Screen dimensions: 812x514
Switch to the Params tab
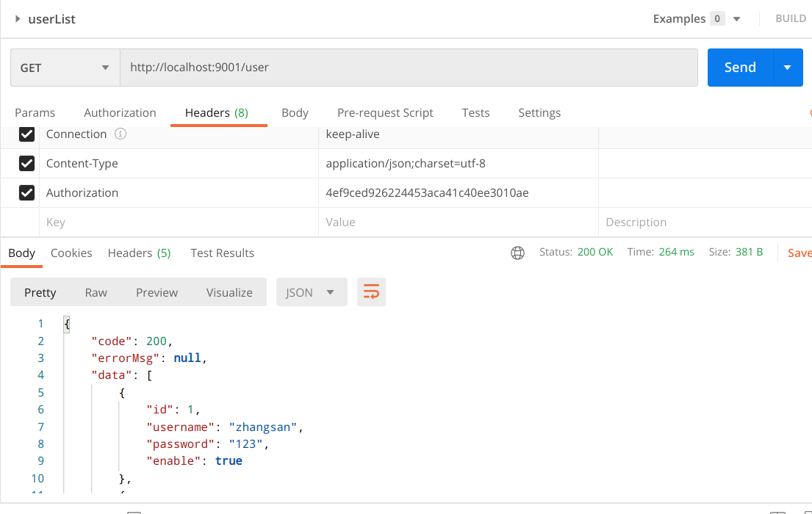(x=35, y=113)
